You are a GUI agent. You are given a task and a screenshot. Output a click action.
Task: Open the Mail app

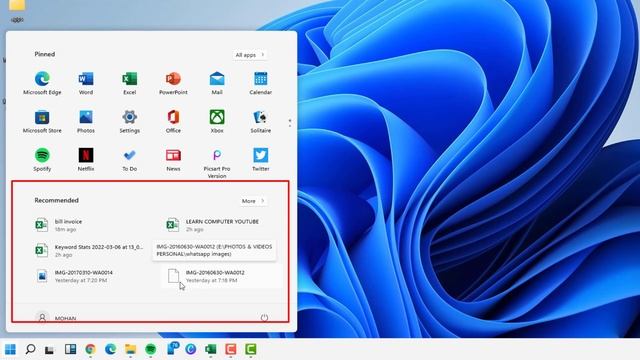coord(217,83)
